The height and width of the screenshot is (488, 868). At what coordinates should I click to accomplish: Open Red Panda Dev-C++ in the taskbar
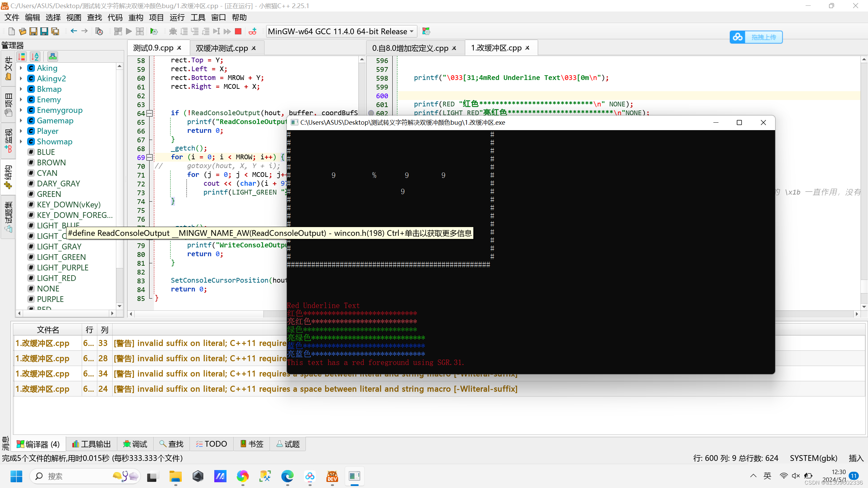332,476
